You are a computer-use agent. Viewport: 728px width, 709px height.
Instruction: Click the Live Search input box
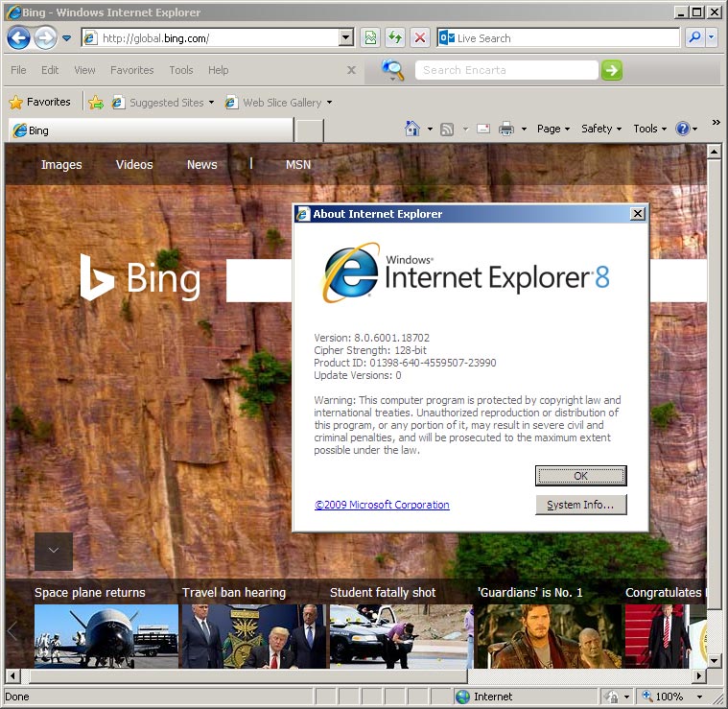(x=558, y=38)
